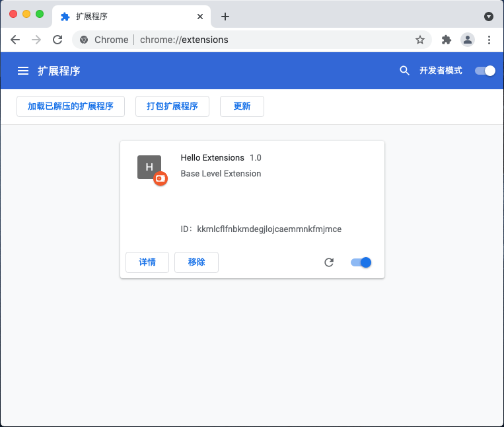
Task: Go back to the previous page
Action: point(15,40)
